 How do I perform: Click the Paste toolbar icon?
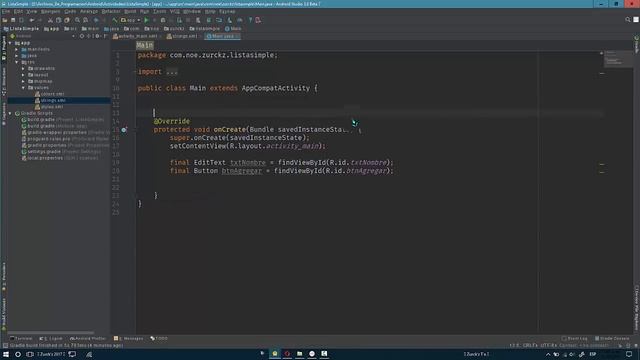pyautogui.click(x=67, y=20)
